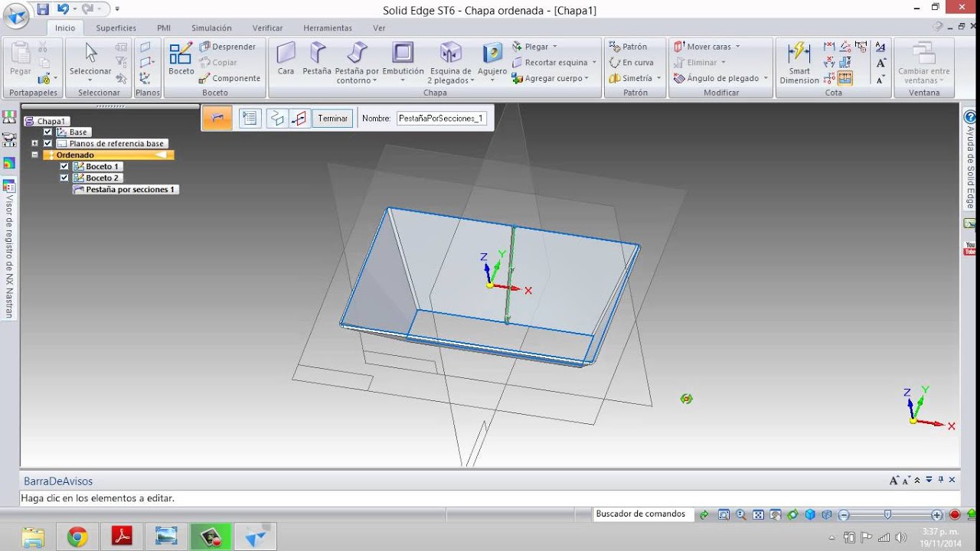Activate the Embutición dimple tool
This screenshot has width=980, height=551.
coord(403,59)
